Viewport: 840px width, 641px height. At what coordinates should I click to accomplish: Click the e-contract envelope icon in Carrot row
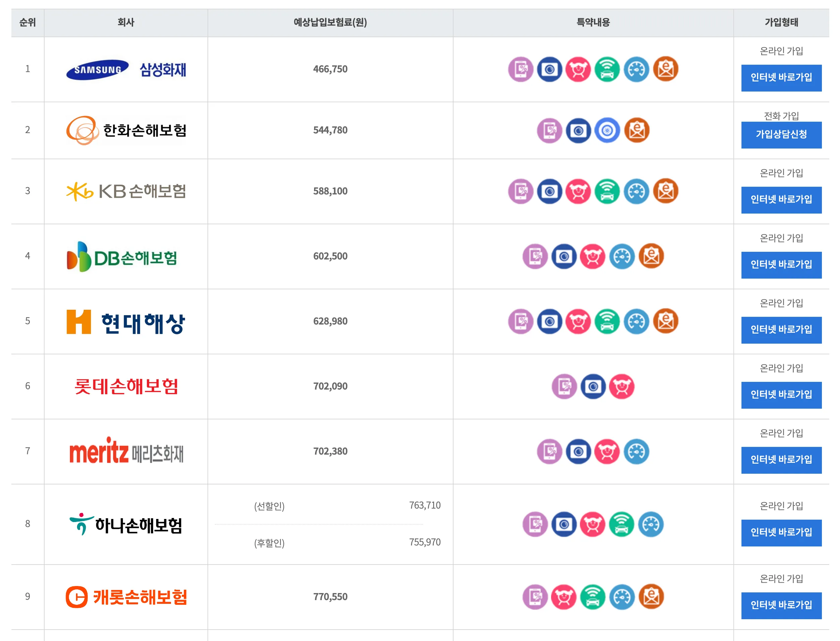click(652, 597)
